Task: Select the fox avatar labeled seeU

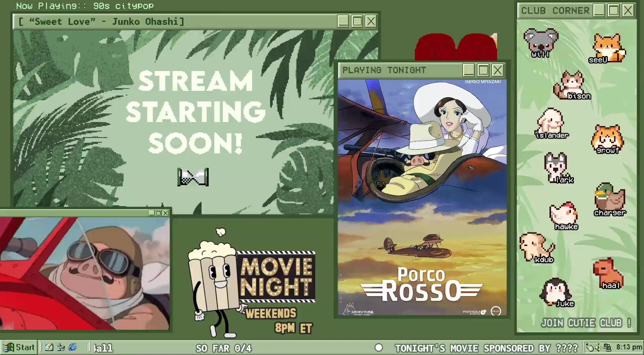Action: [608, 48]
